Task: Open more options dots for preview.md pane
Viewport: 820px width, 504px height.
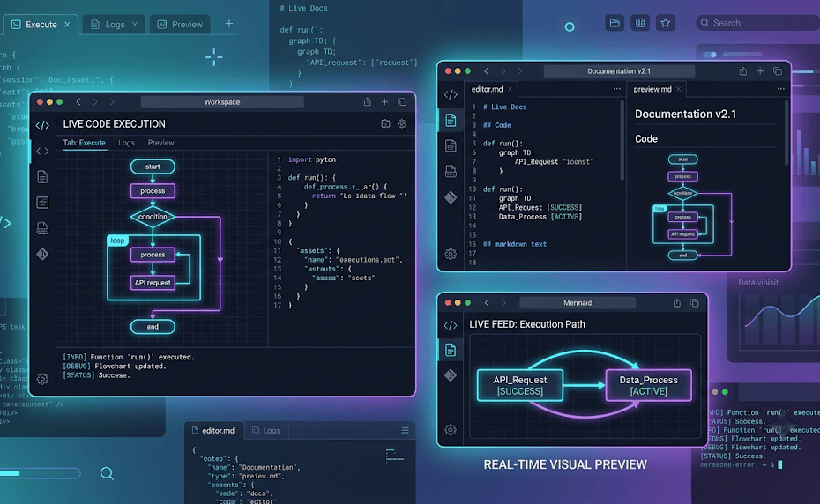Action: click(781, 89)
